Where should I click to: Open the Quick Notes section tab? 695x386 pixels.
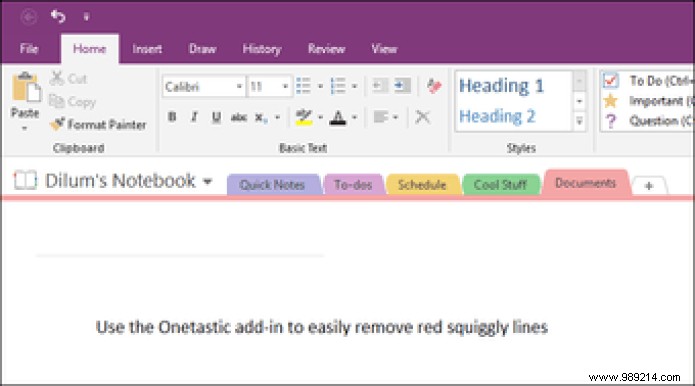272,184
